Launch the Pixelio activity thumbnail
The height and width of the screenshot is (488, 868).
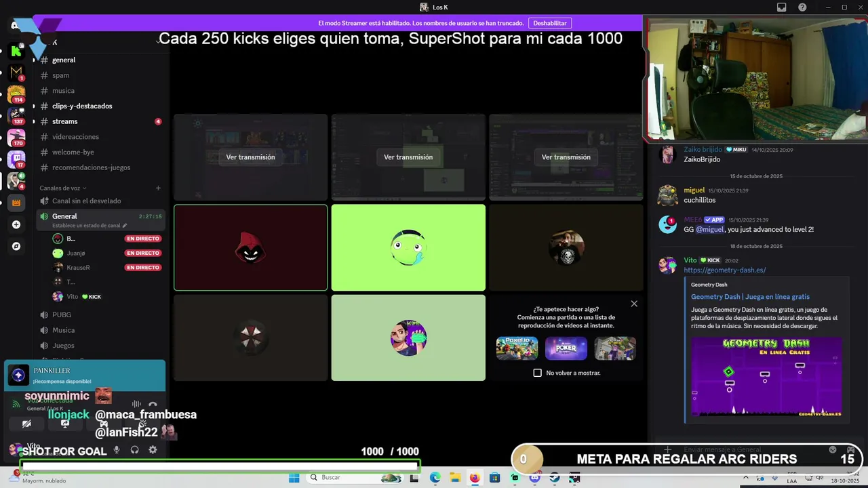pos(517,348)
